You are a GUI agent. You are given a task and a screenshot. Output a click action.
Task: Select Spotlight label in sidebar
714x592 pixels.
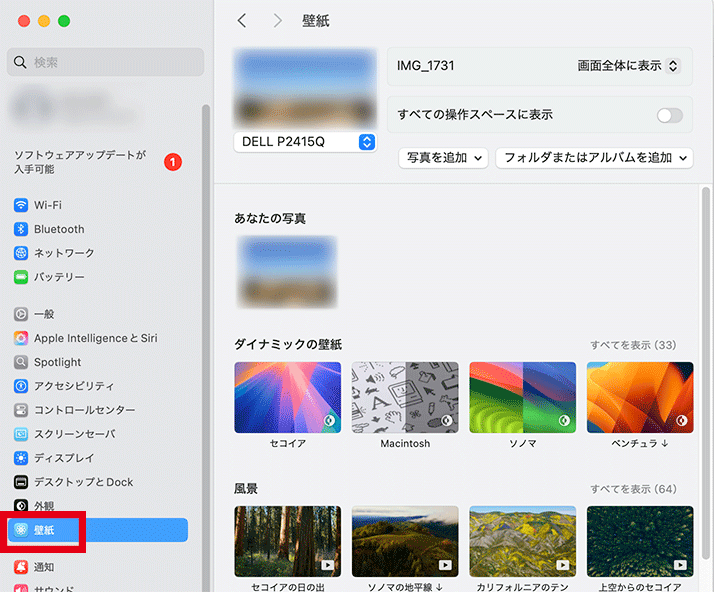(x=57, y=362)
